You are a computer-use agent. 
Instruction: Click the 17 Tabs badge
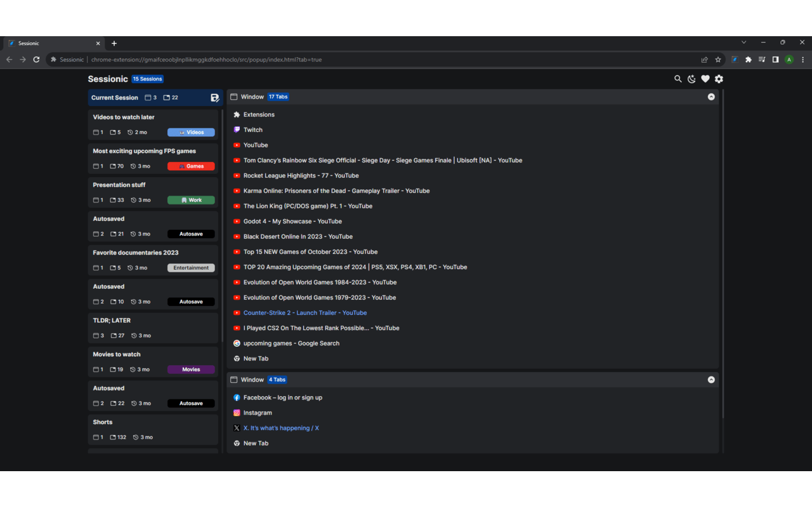pyautogui.click(x=278, y=97)
